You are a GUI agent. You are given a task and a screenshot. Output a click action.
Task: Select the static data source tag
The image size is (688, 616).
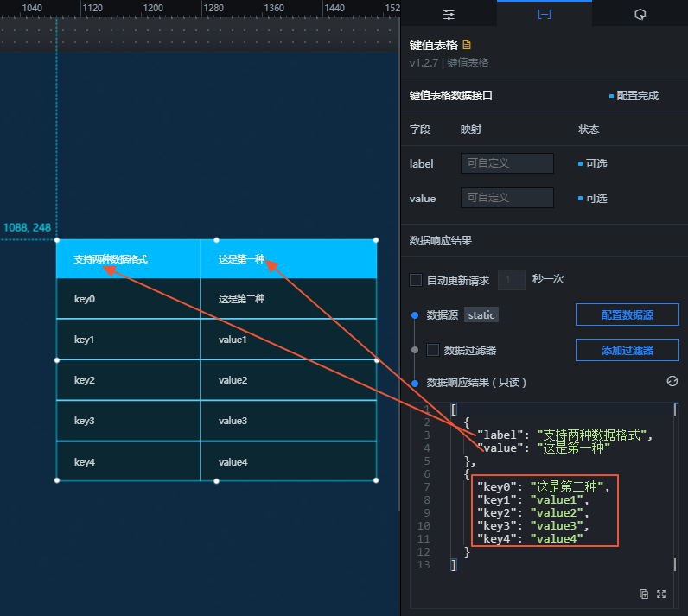(x=481, y=314)
